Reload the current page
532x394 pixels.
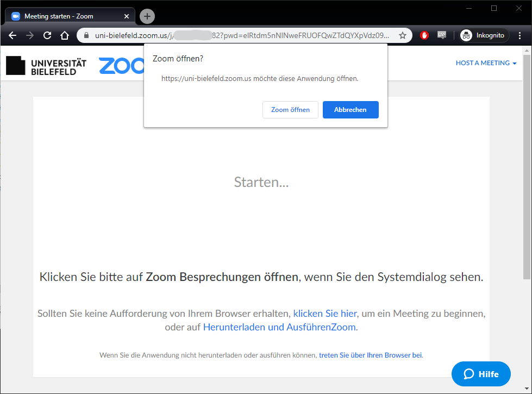pos(47,35)
